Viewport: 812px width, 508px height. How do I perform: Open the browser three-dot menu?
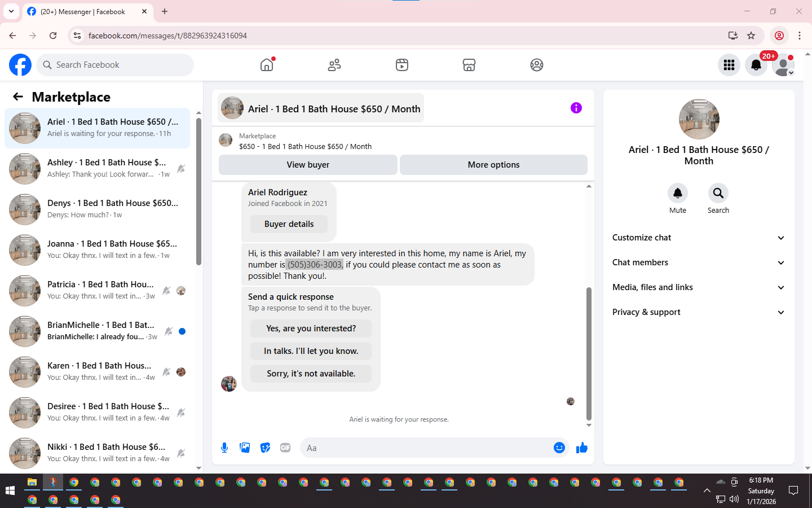(800, 36)
